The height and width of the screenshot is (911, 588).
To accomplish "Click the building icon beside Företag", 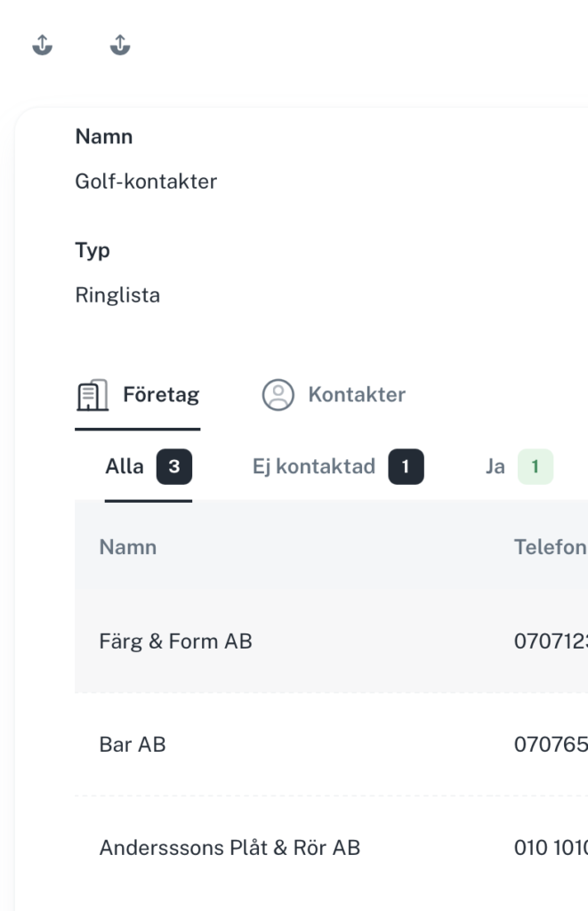I will coord(93,395).
